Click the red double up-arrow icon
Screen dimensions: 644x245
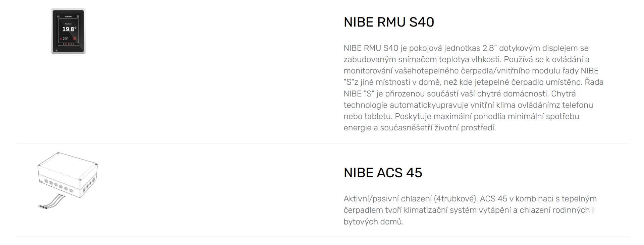[61, 39]
